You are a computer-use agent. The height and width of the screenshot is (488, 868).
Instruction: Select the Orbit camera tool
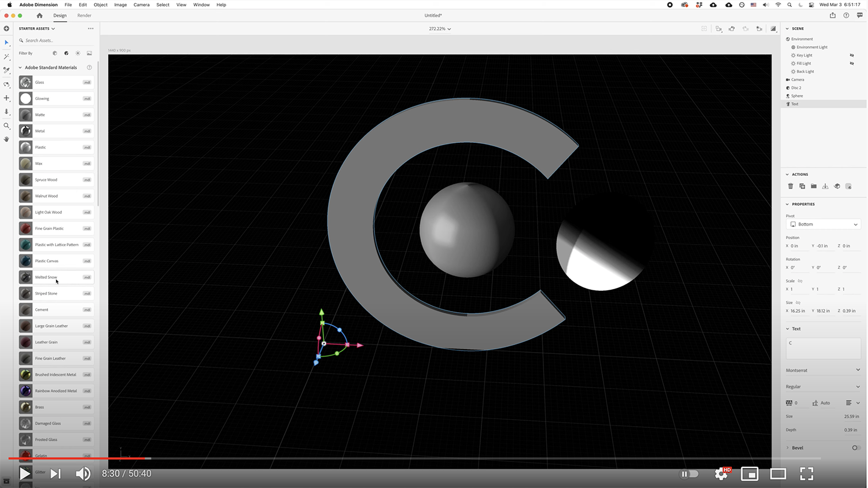tap(6, 84)
